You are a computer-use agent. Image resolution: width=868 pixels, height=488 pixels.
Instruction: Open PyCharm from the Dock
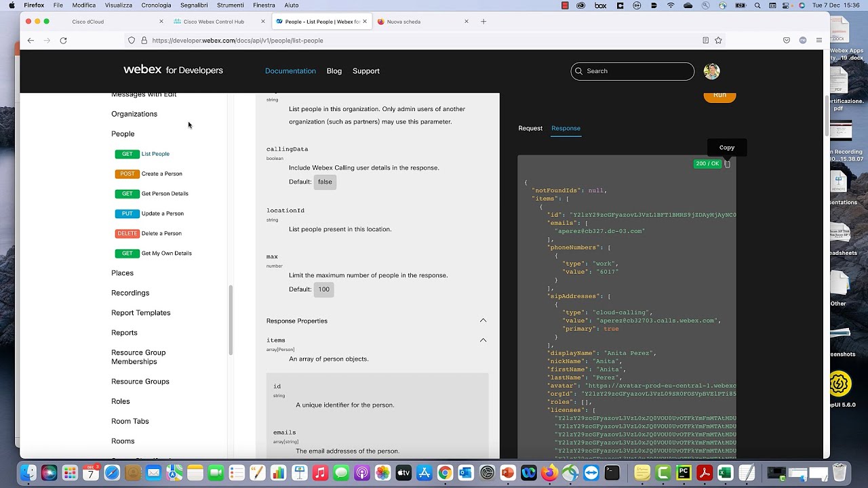[x=684, y=472]
